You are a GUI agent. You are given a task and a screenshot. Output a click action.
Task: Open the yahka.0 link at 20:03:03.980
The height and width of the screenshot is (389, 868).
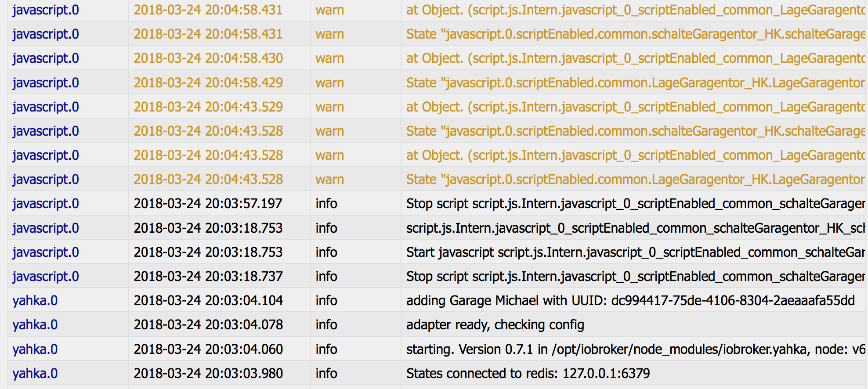point(35,374)
